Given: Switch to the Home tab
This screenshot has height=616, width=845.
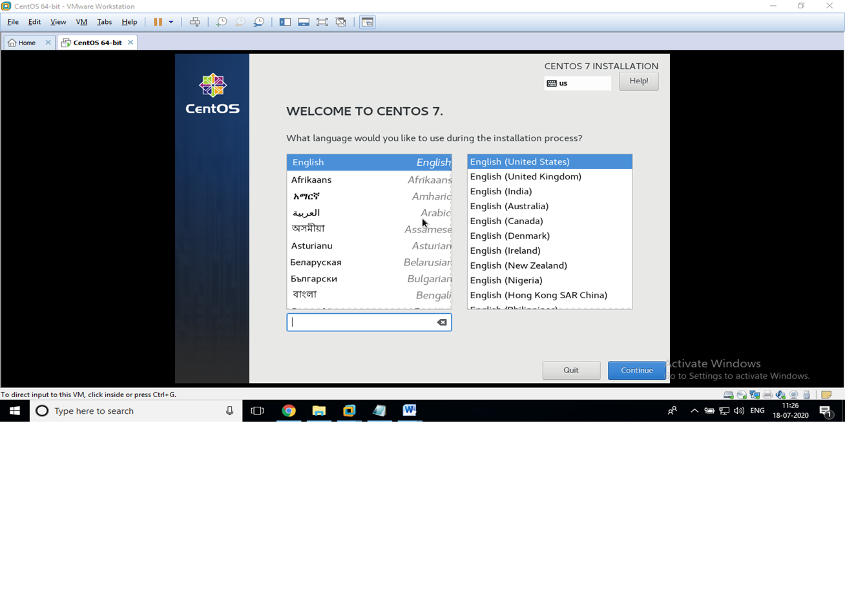Looking at the screenshot, I should (x=24, y=42).
